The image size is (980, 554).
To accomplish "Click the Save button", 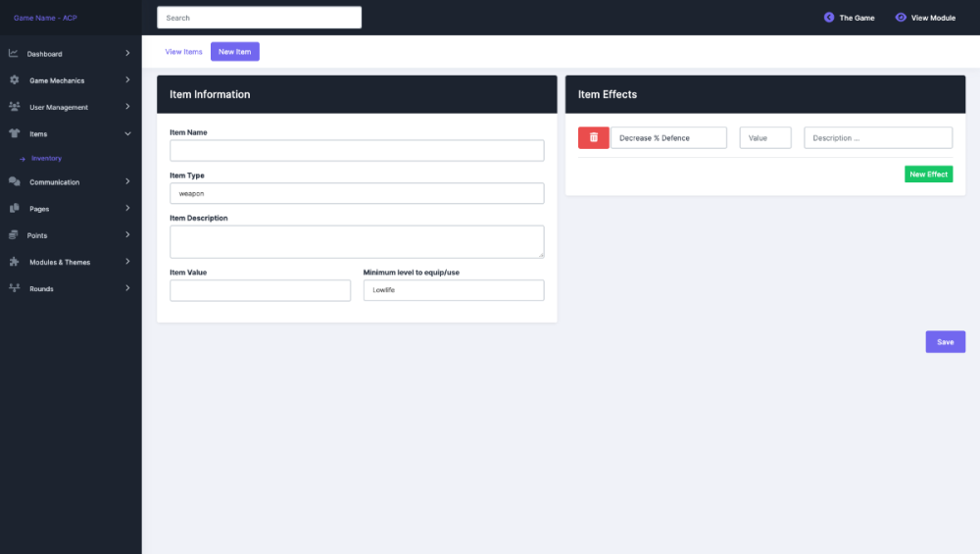I will (945, 342).
